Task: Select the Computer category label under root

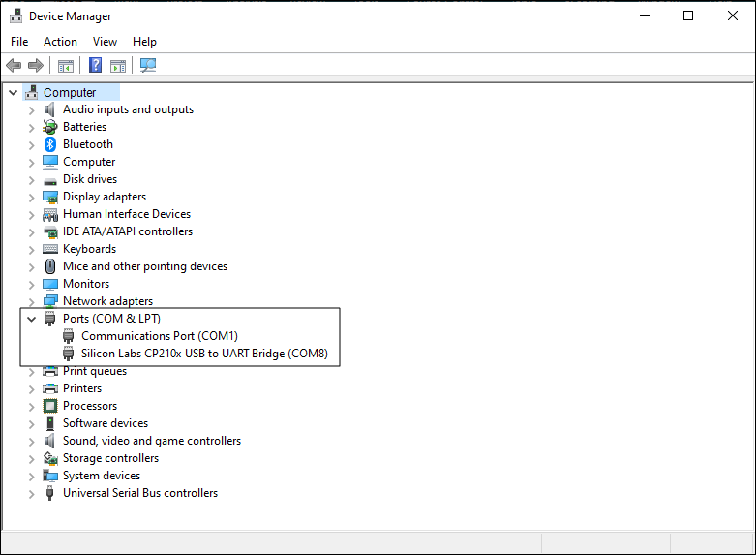Action: click(89, 162)
